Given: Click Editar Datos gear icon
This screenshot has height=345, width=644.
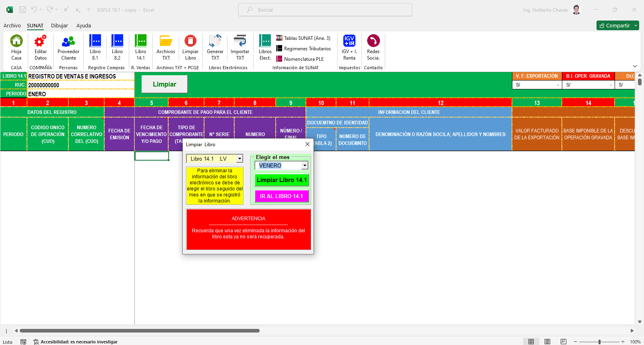Looking at the screenshot, I should 41,41.
